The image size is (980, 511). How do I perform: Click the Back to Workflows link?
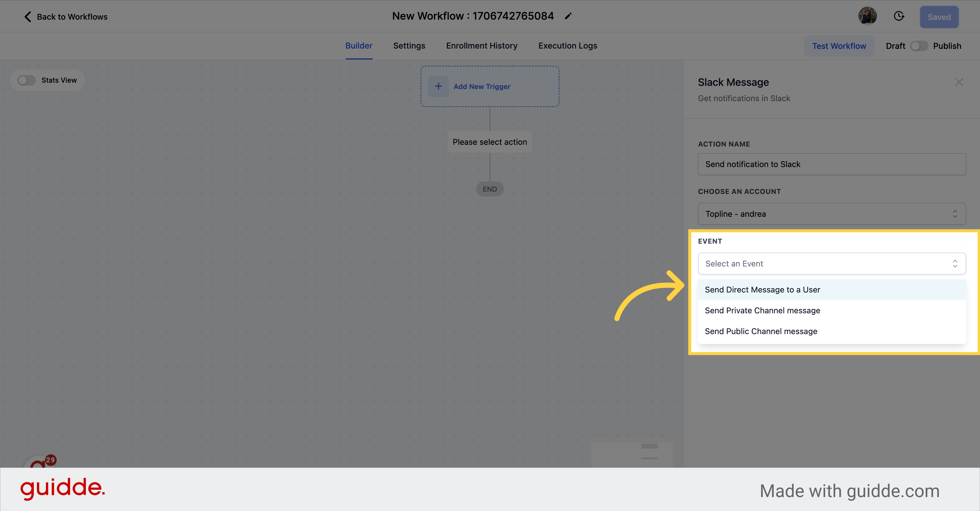pos(65,17)
